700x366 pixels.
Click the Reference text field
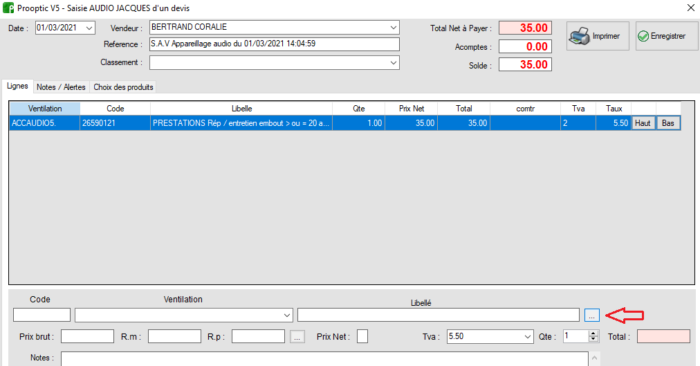click(x=274, y=44)
